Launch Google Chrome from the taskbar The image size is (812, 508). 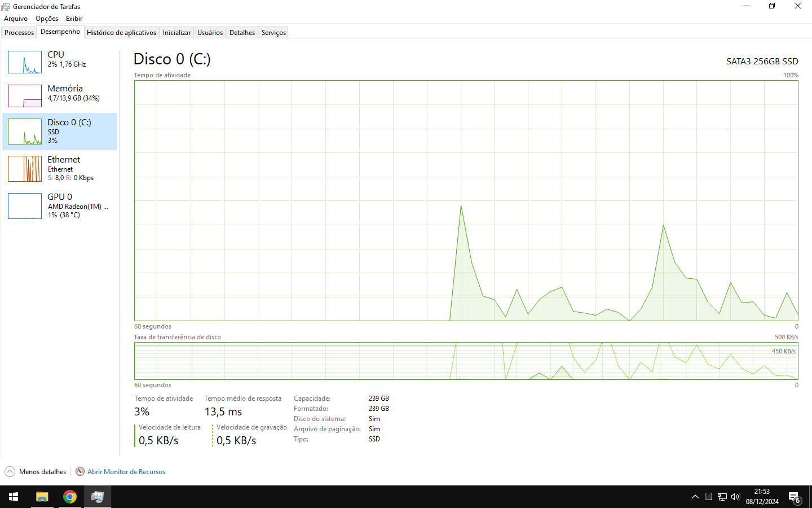tap(70, 497)
